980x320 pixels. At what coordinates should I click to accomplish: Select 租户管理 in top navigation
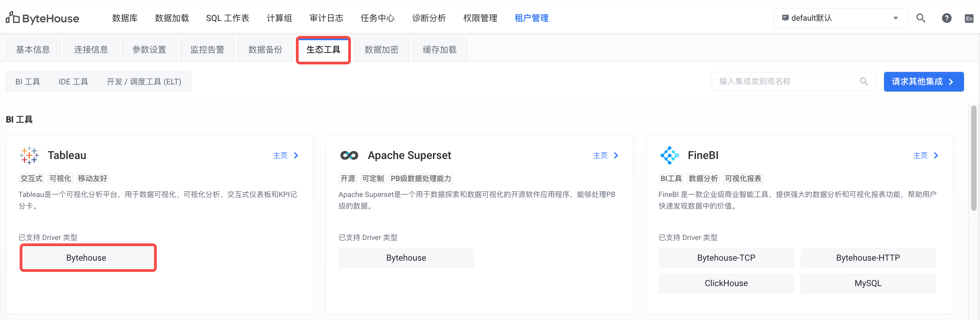[x=531, y=18]
